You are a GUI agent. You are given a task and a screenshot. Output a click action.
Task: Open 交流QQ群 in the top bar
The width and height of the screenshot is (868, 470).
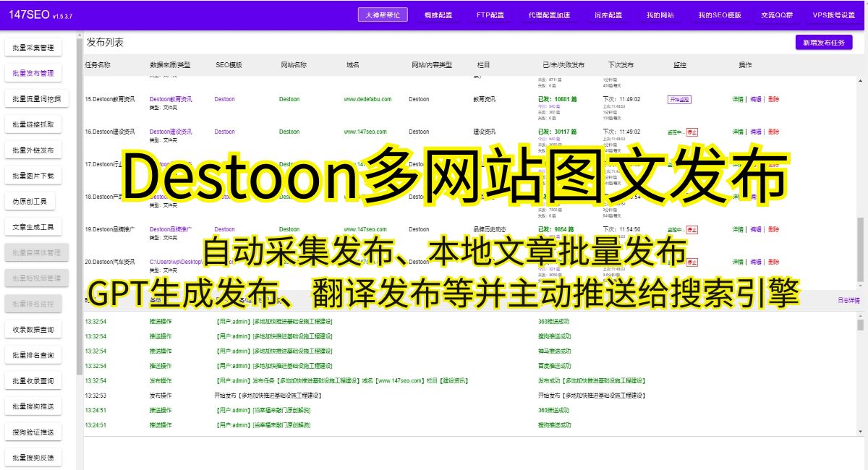[778, 14]
